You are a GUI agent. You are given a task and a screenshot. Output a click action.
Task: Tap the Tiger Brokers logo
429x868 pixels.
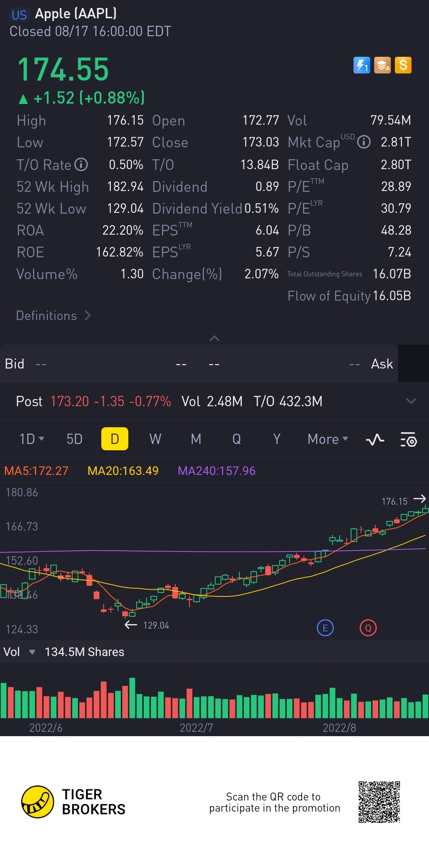[73, 802]
